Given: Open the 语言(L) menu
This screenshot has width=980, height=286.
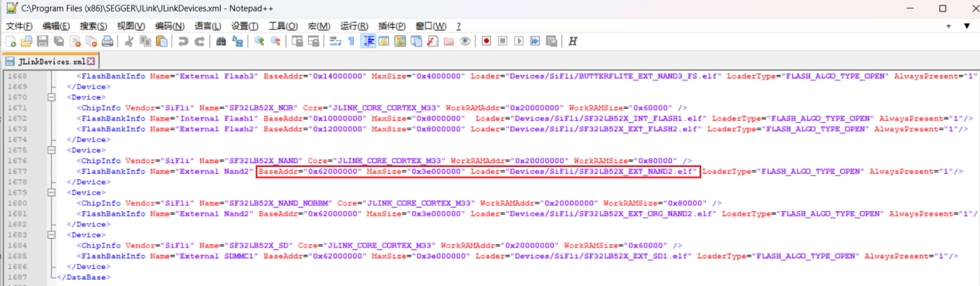Looking at the screenshot, I should pos(208,26).
